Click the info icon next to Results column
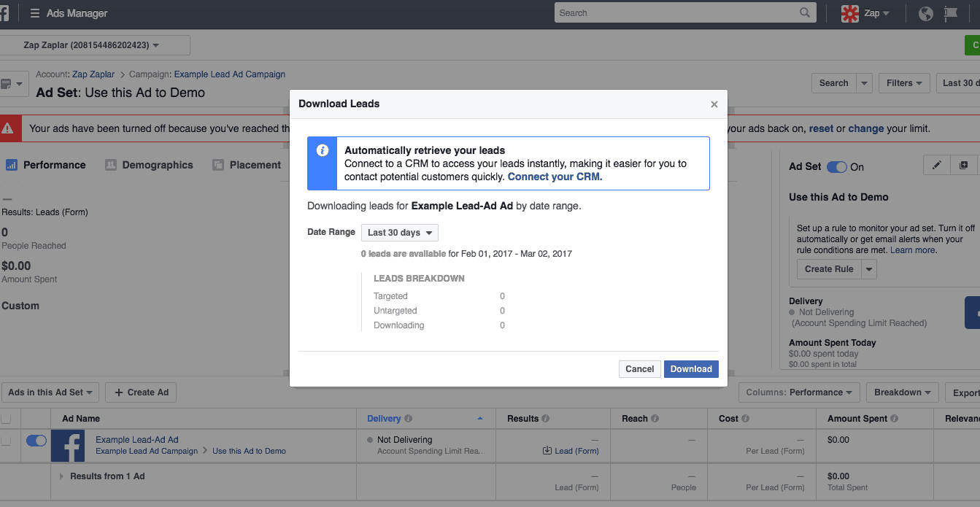Screen dimensions: 980x507 (x=546, y=419)
